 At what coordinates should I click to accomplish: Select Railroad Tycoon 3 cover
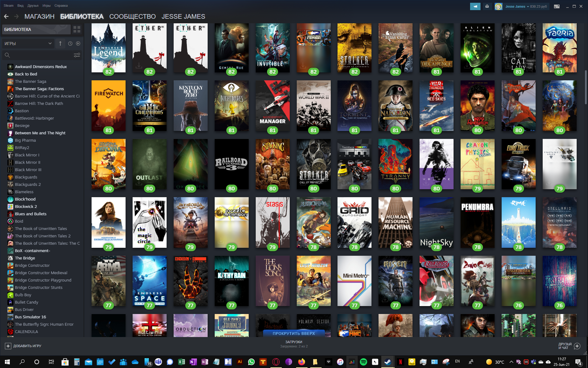[x=232, y=164]
